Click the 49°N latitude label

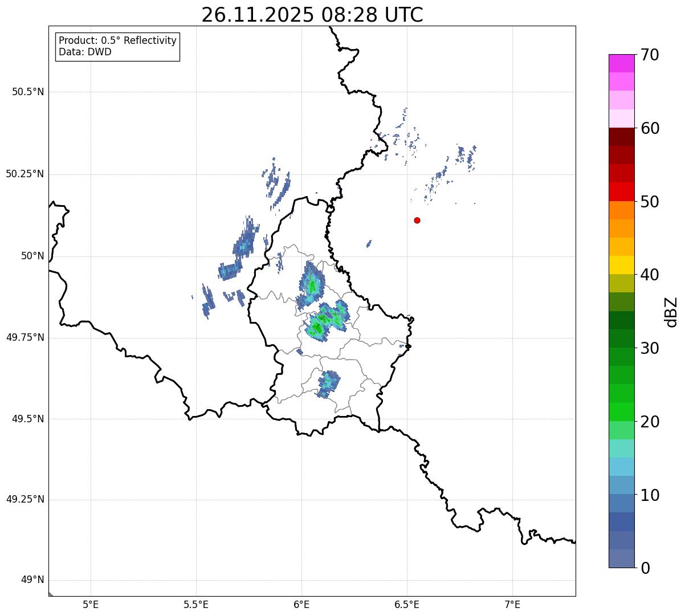click(x=32, y=580)
